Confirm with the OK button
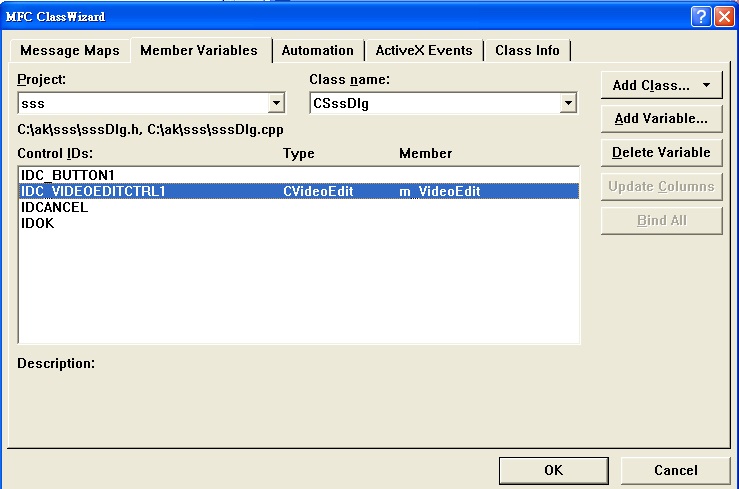 [x=553, y=471]
